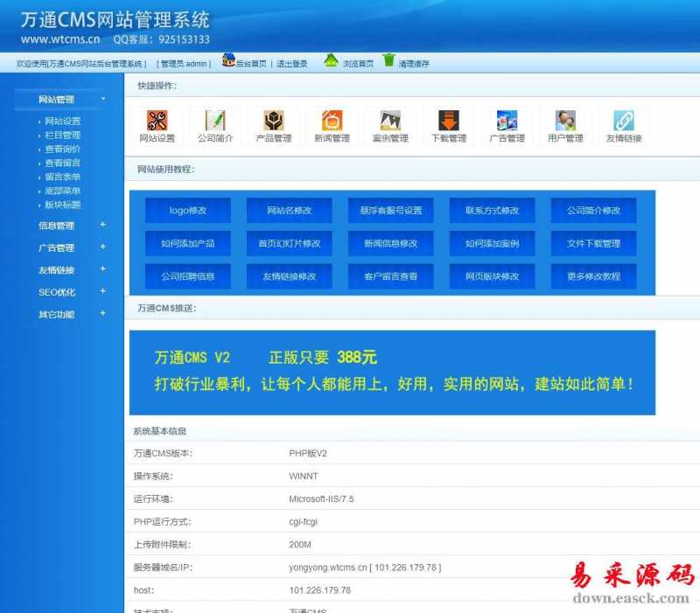Open the 公司招聘信息 tutorial button
Screen dimensions: 700x613
pos(188,276)
